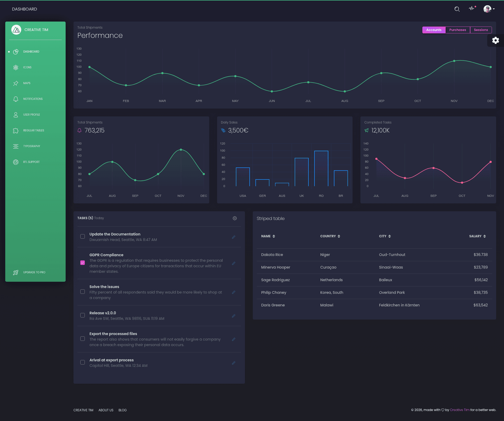Check the Release v2.0.0 checkbox
The width and height of the screenshot is (504, 421).
[x=82, y=315]
